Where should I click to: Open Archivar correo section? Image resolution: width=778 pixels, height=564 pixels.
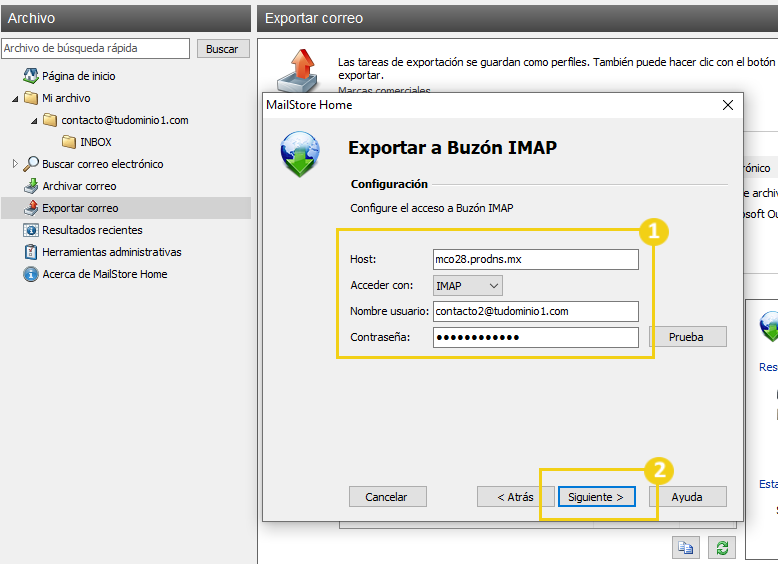coord(79,186)
